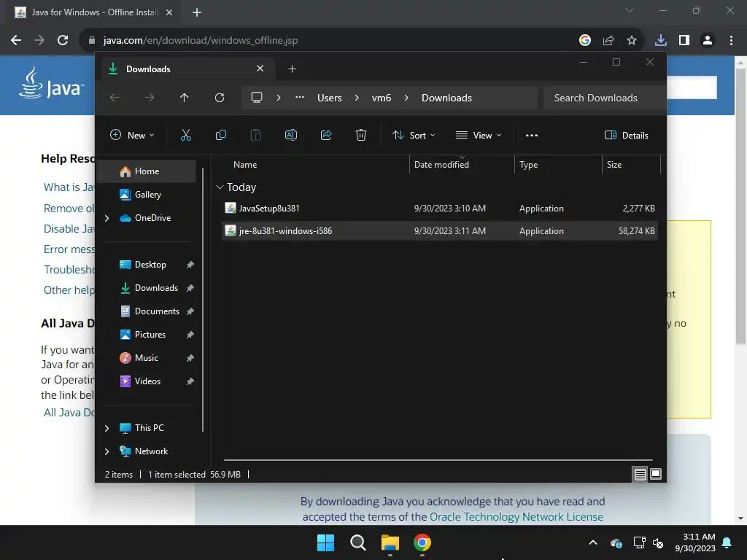Click Chrome share page icon

[x=608, y=41]
